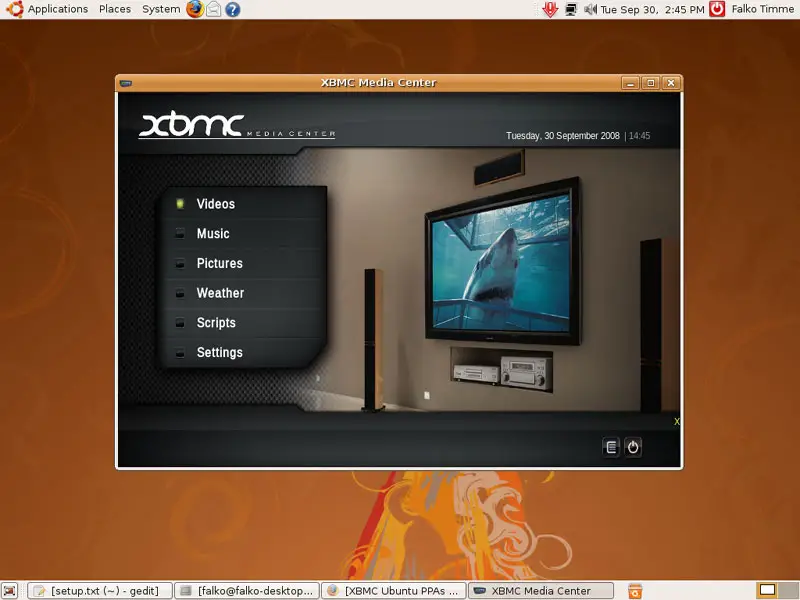
Task: Click the XBMC Media Center window title bar
Action: point(379,83)
